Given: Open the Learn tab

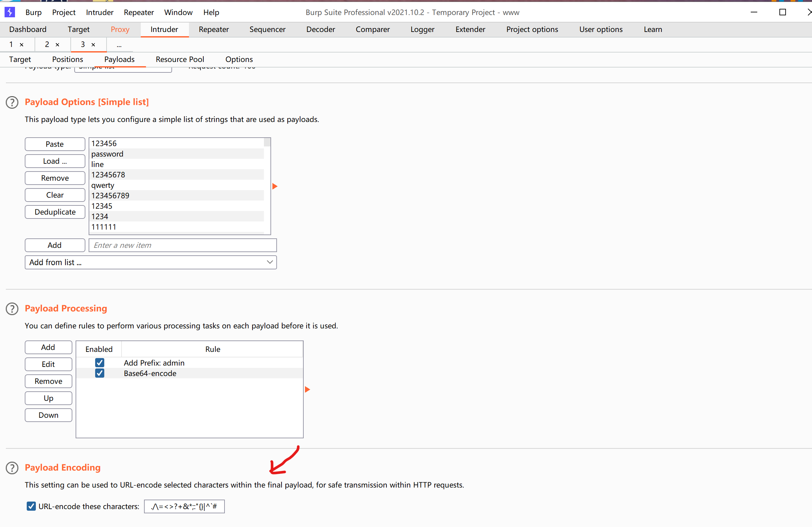Looking at the screenshot, I should click(653, 29).
